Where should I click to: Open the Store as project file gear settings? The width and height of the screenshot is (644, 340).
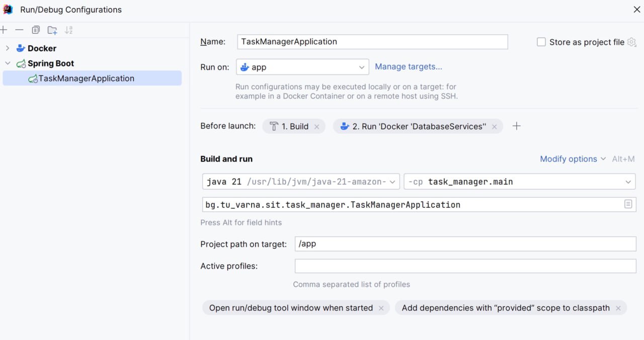632,42
